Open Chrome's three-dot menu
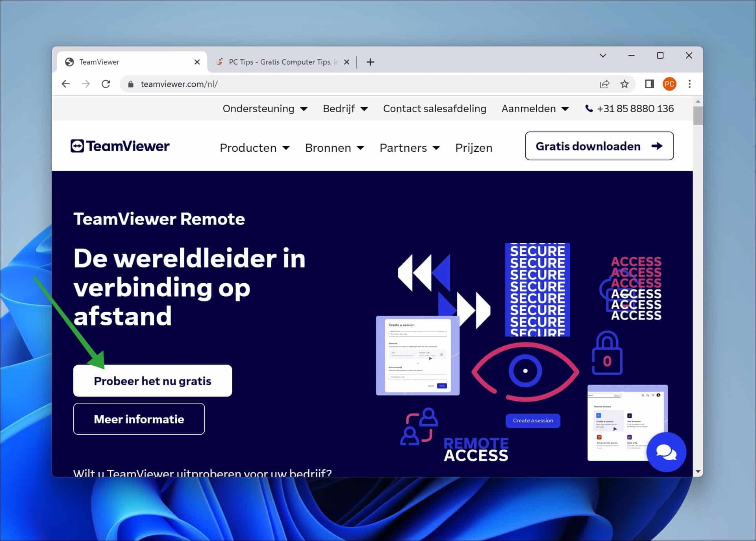This screenshot has width=756, height=541. click(690, 84)
